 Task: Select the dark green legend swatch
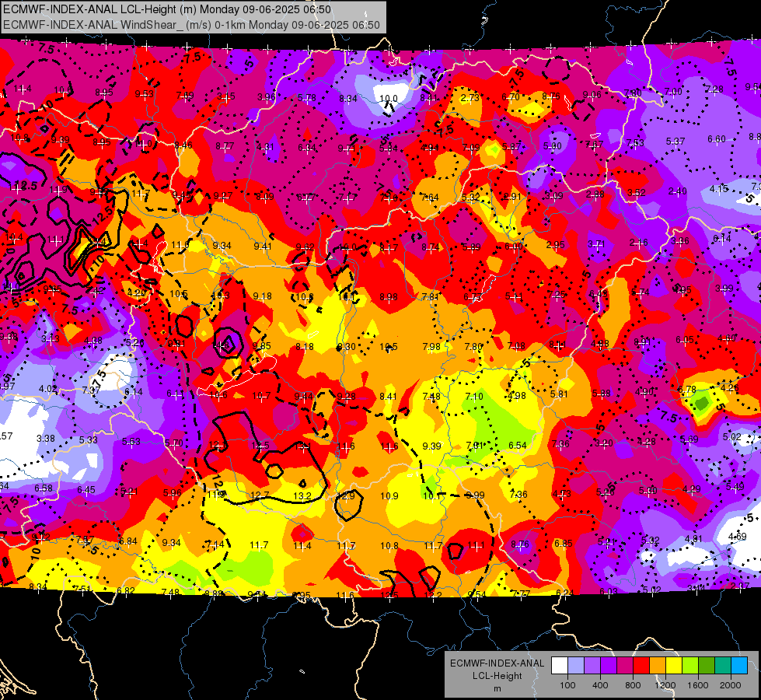pyautogui.click(x=707, y=666)
